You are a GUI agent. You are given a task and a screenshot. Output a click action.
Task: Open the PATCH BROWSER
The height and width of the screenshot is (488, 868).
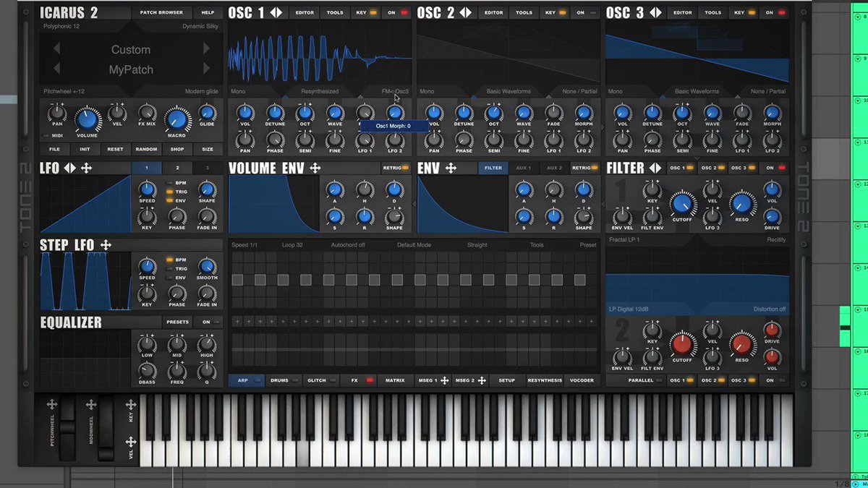coord(162,12)
